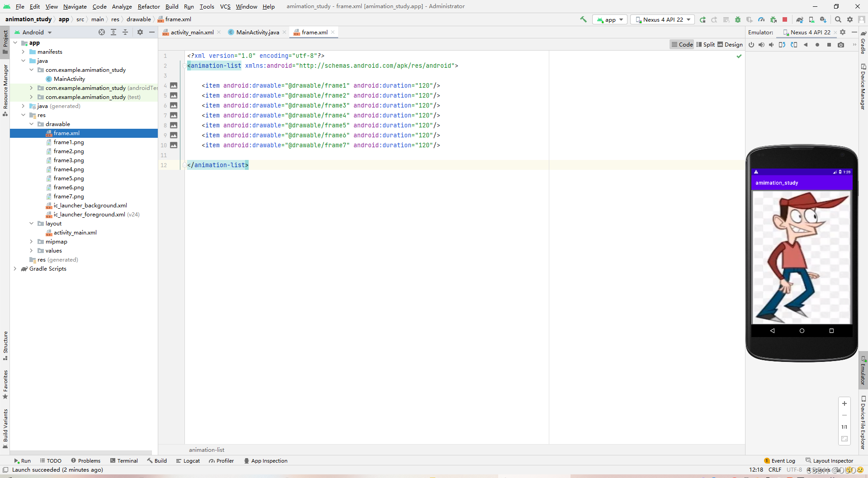Expand the values folder
Viewport: 868px width, 478px height.
pos(31,251)
